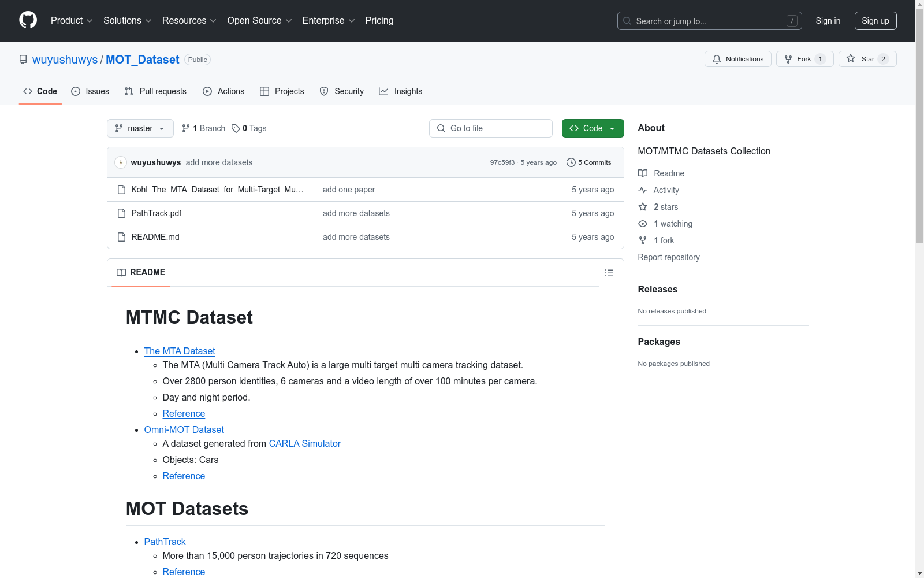Open the Releases section heading
The height and width of the screenshot is (578, 924).
(658, 289)
